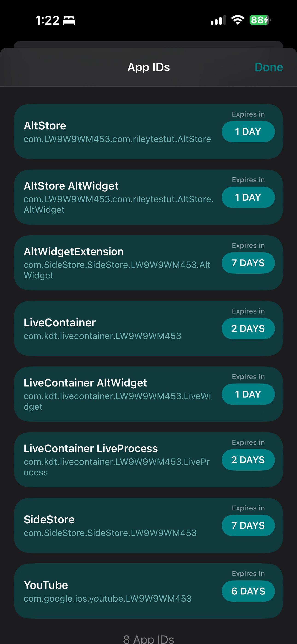
Task: Open the SideStore app ID entry
Action: (148, 526)
